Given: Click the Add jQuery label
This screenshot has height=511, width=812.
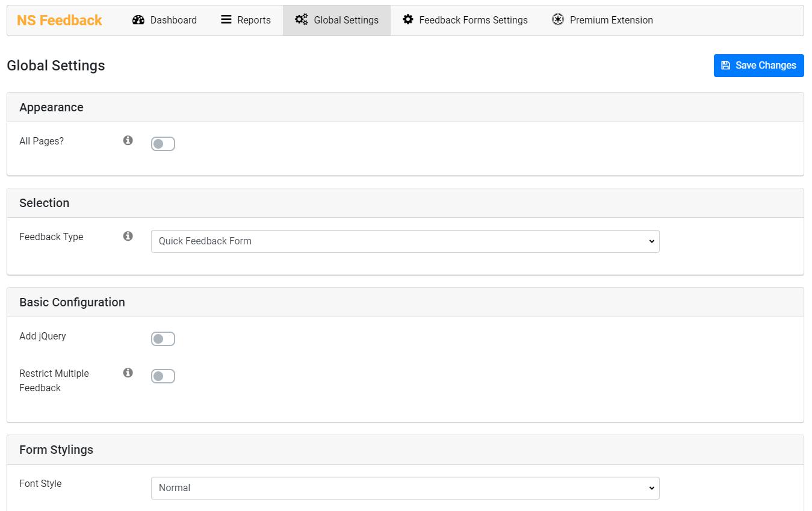Looking at the screenshot, I should [43, 336].
